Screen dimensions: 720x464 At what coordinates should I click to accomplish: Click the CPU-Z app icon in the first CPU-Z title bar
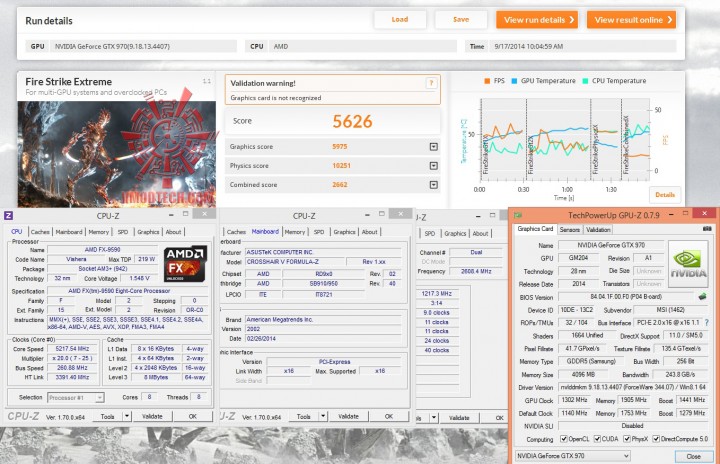pyautogui.click(x=8, y=215)
